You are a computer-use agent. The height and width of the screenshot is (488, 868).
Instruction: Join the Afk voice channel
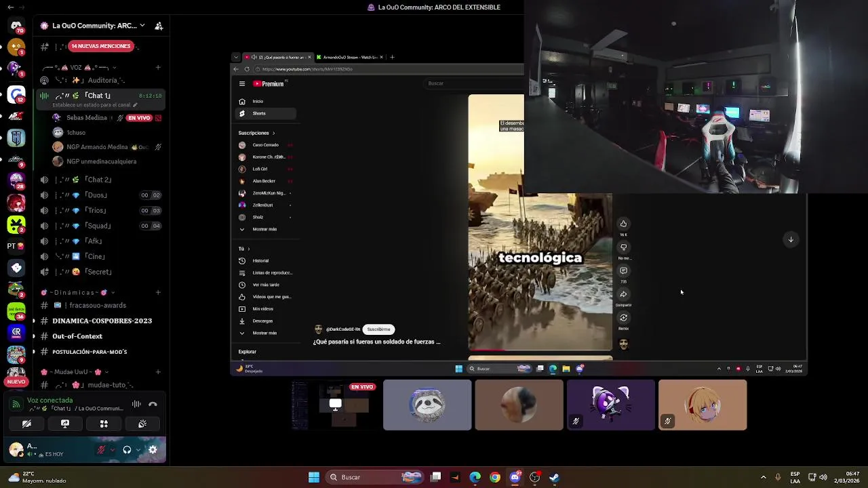coord(102,241)
